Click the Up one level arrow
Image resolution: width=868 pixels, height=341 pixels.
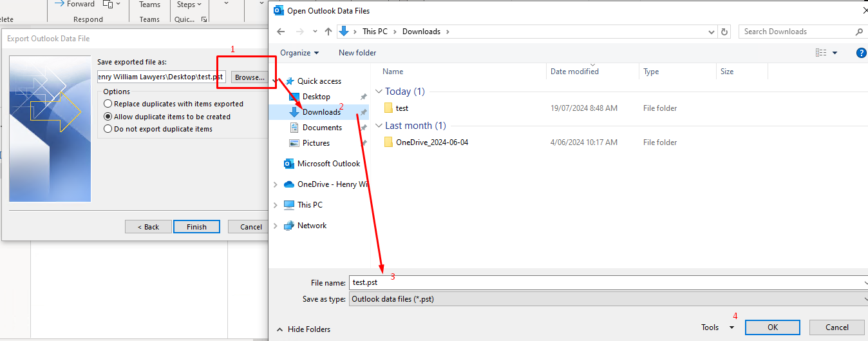[x=328, y=32]
